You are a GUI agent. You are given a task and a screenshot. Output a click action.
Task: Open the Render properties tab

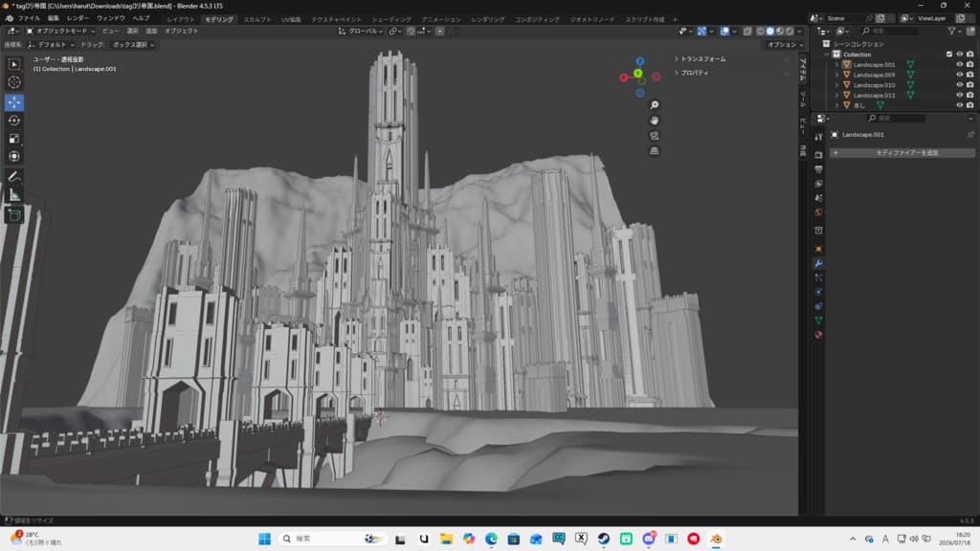(818, 154)
